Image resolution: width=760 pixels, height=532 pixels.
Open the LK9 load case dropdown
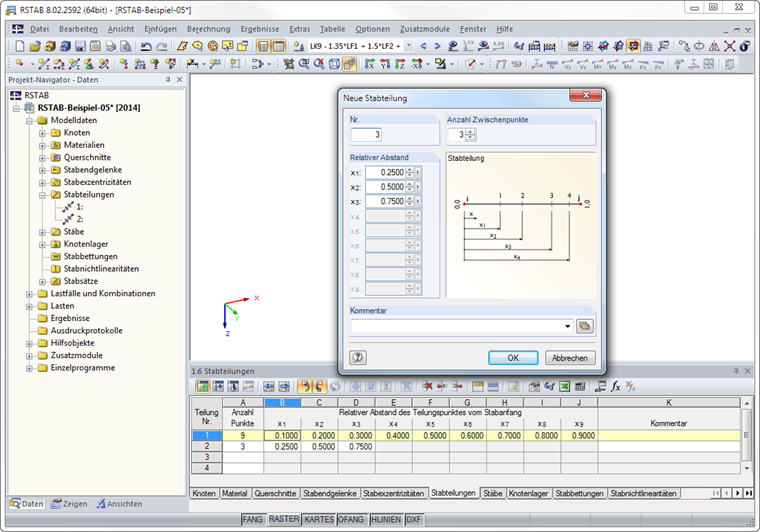[409, 46]
